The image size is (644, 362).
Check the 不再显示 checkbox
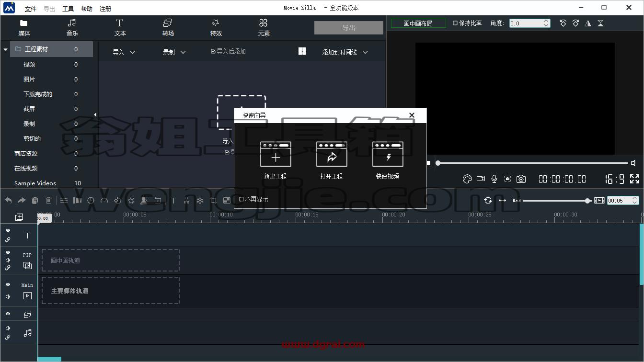pos(241,199)
